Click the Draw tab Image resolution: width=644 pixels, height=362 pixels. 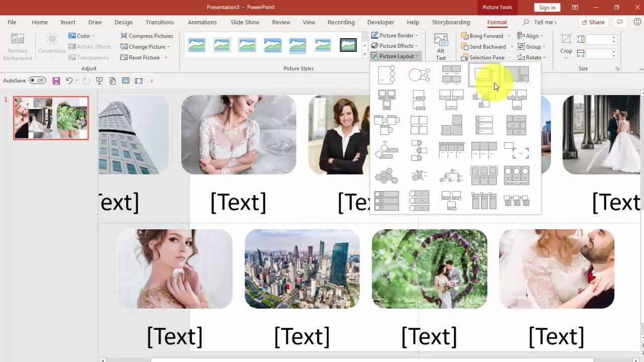(x=95, y=22)
